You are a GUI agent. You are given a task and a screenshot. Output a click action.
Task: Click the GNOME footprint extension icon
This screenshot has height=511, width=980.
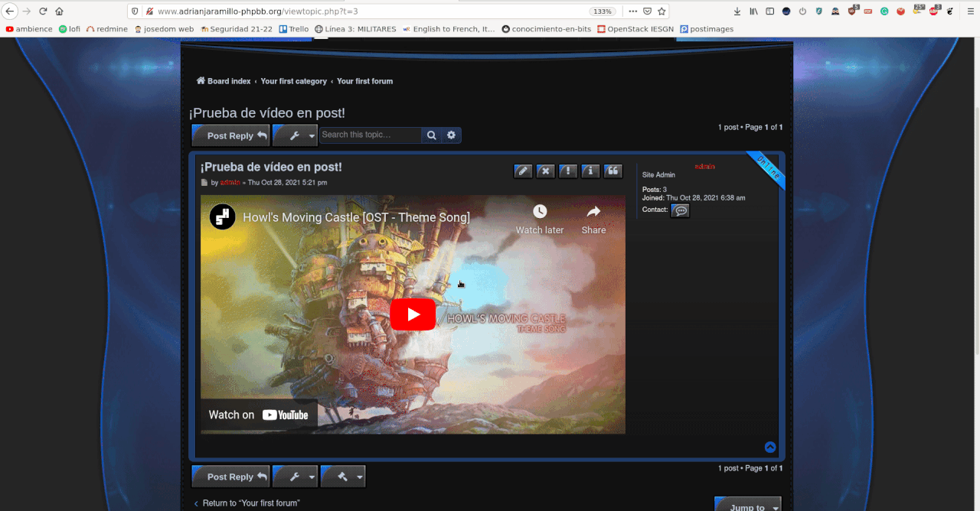coord(950,11)
